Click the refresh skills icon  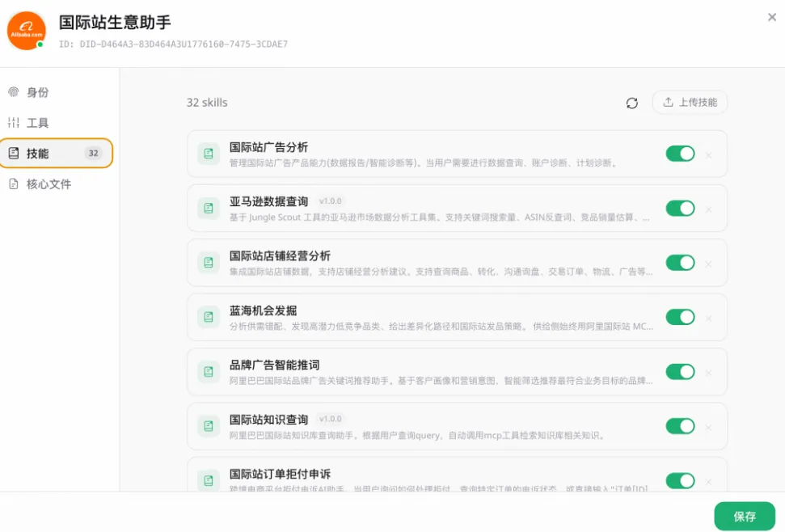[632, 103]
